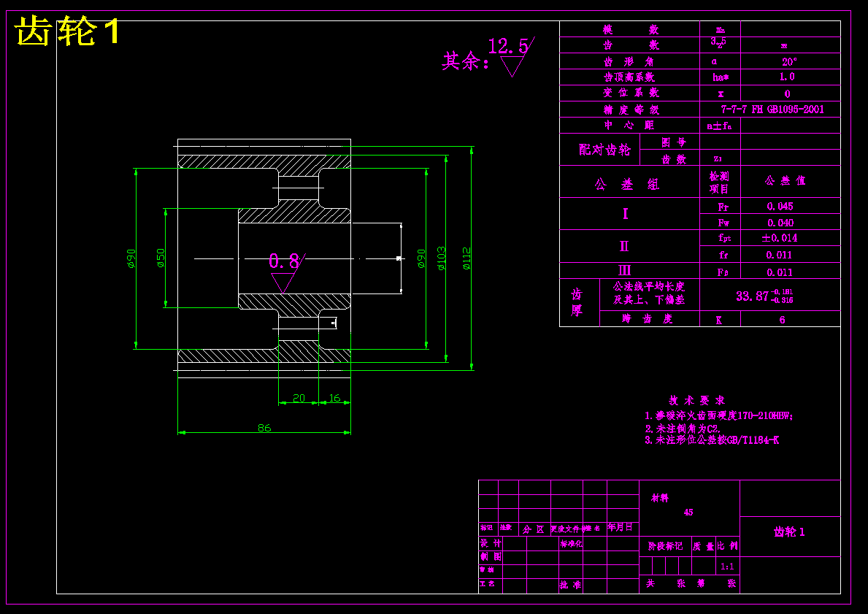Select the 20° pressure angle value

tap(789, 61)
